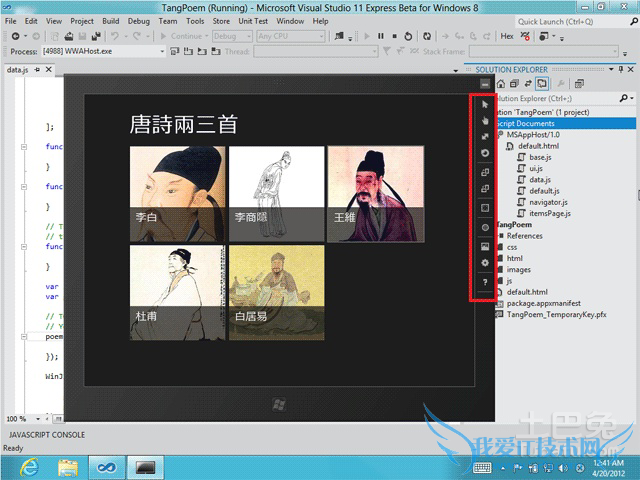The height and width of the screenshot is (480, 640).
Task: Select the data.js editor tab
Action: (x=19, y=70)
